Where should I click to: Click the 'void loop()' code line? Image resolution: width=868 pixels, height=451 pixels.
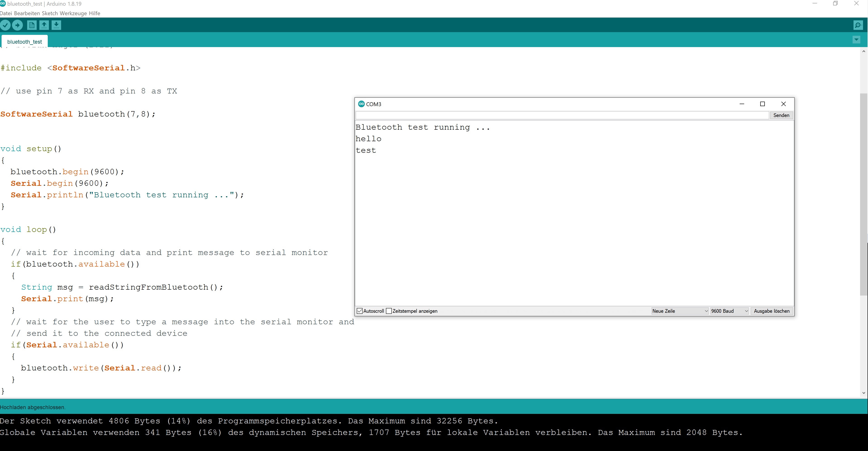coord(28,230)
